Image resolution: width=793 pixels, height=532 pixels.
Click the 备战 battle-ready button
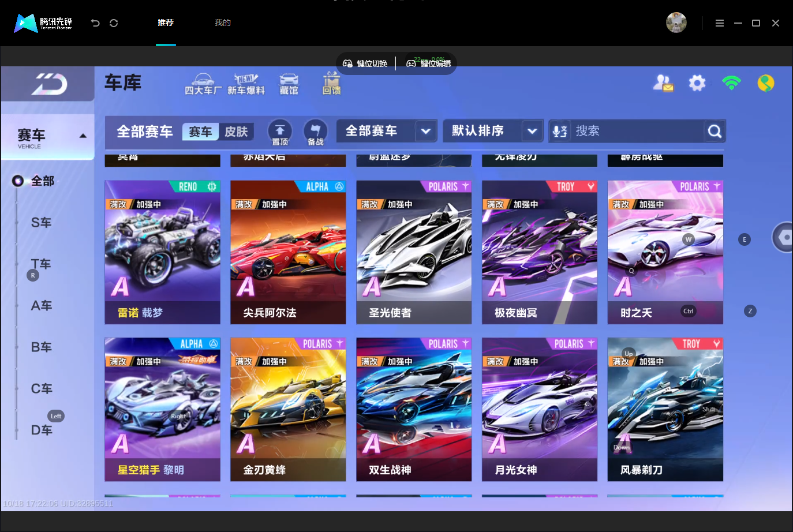click(316, 132)
